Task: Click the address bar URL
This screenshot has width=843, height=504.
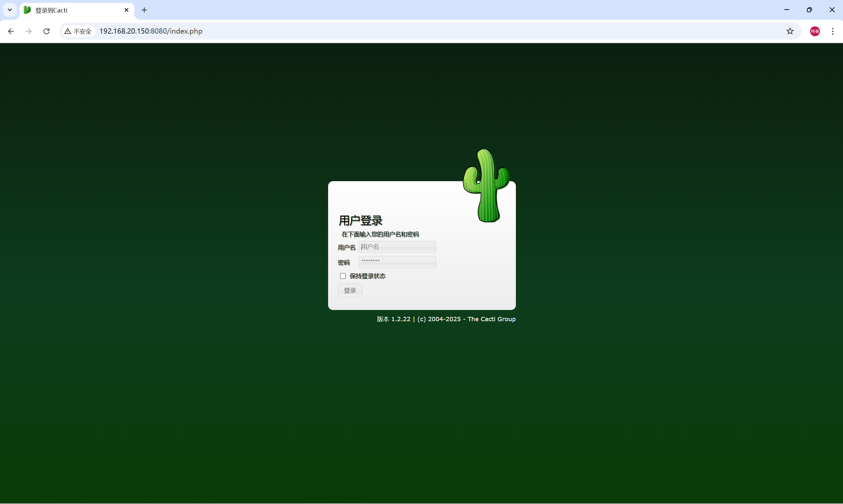Action: 151,31
